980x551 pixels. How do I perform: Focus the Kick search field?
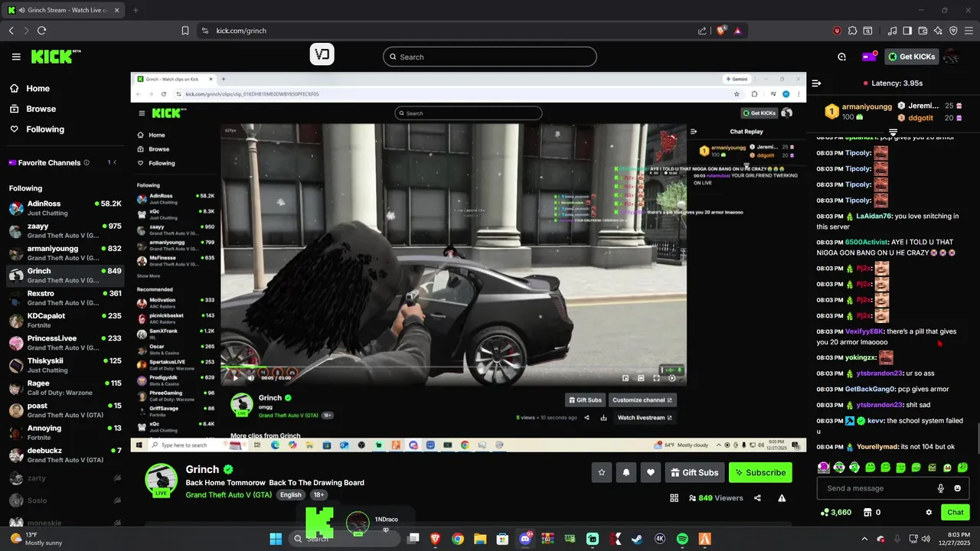click(489, 57)
